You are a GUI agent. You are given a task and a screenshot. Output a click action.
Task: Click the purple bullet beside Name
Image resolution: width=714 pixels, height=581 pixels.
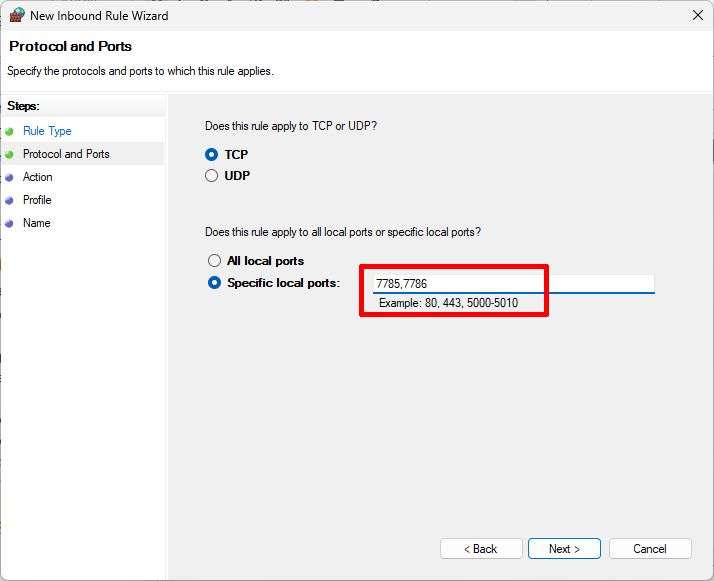[10, 224]
